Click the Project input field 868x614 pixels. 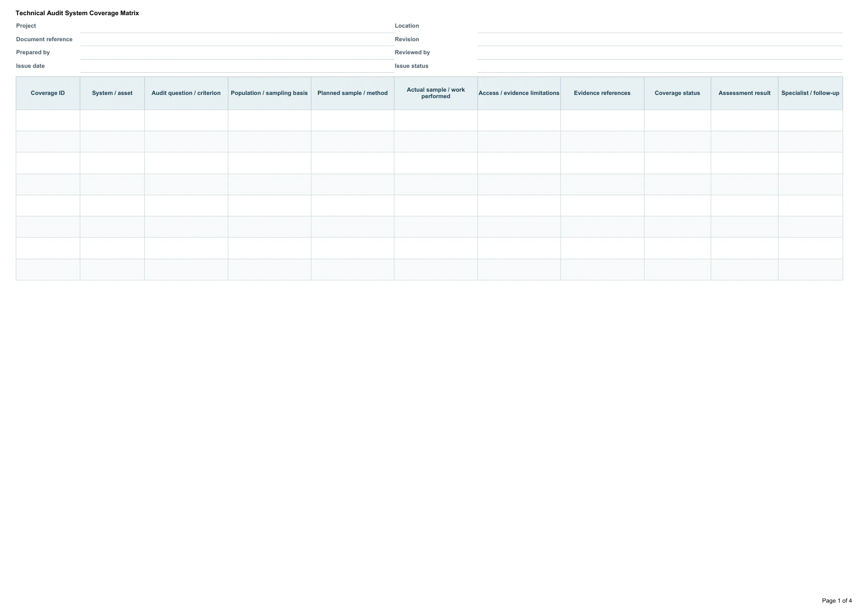click(x=237, y=26)
